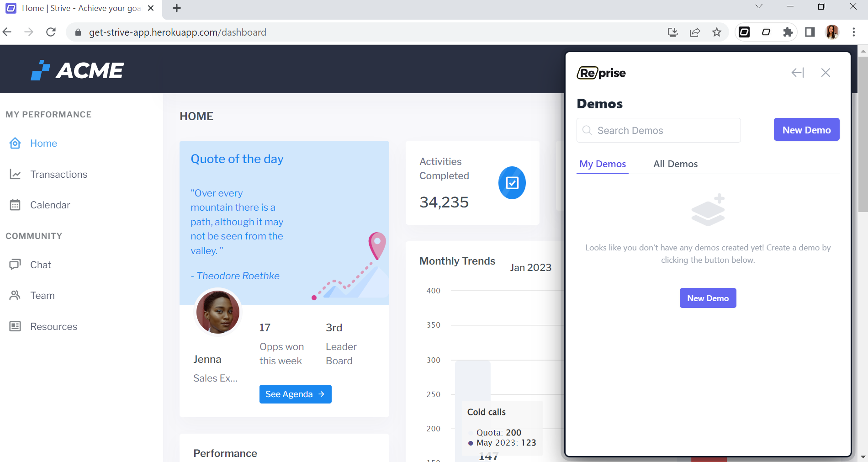Bookmark this page with star icon
This screenshot has width=868, height=462.
[717, 32]
